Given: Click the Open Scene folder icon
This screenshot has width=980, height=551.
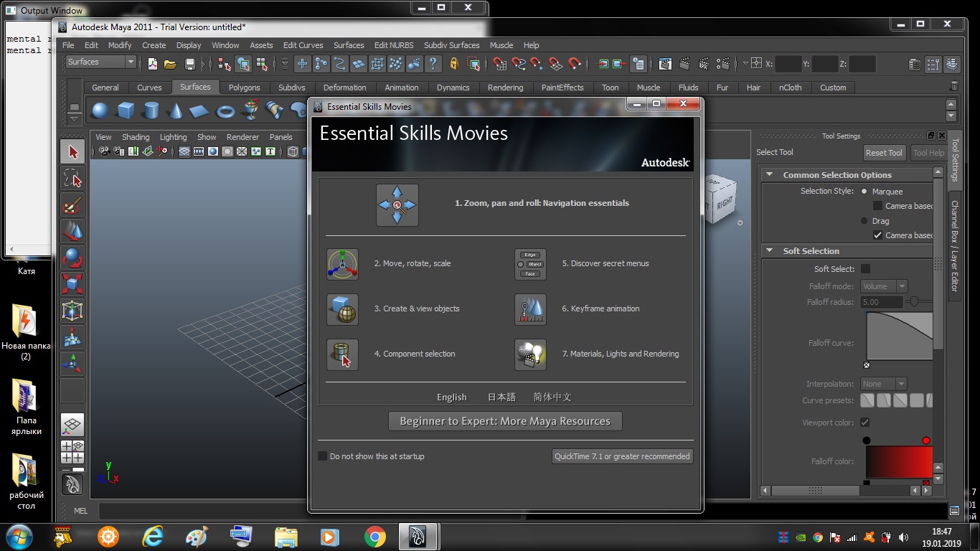Looking at the screenshot, I should tap(171, 64).
